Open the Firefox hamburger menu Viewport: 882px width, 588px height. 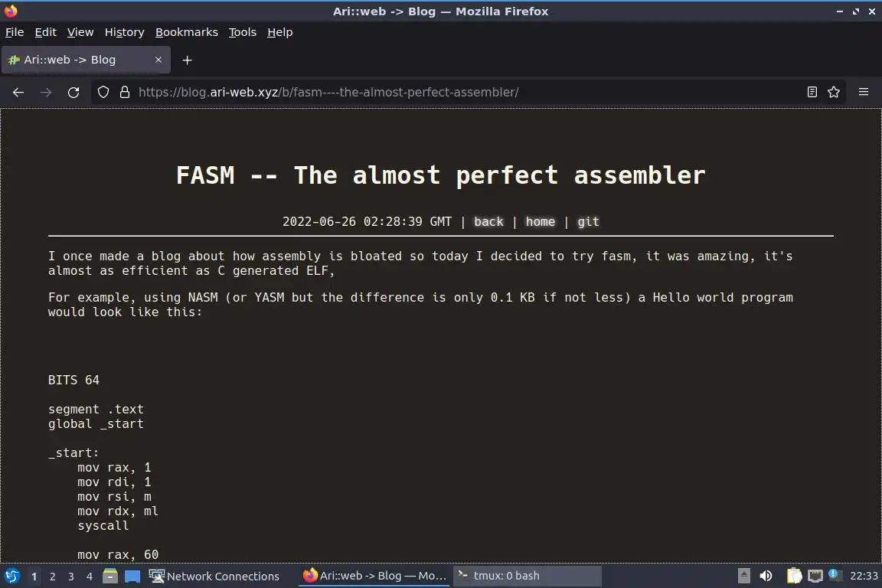864,93
